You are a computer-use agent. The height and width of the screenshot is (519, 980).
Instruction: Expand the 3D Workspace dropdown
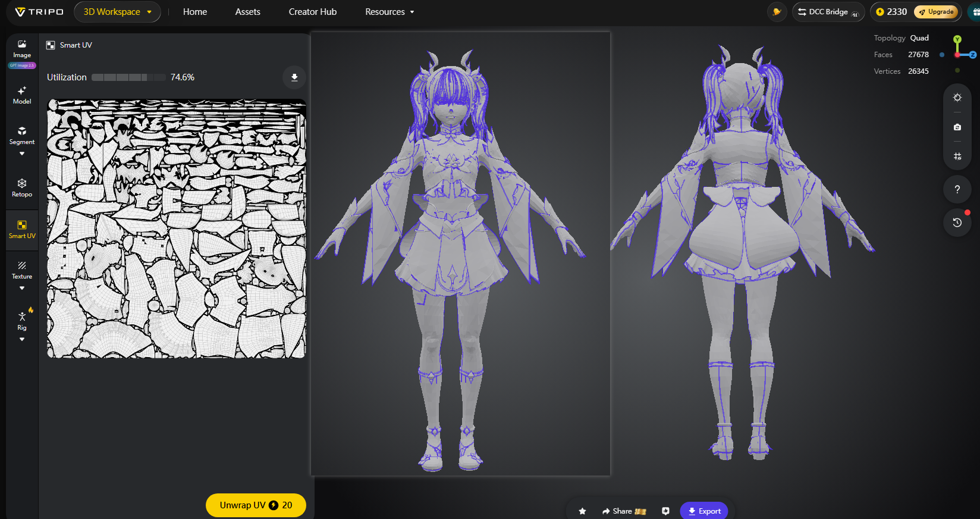point(118,12)
